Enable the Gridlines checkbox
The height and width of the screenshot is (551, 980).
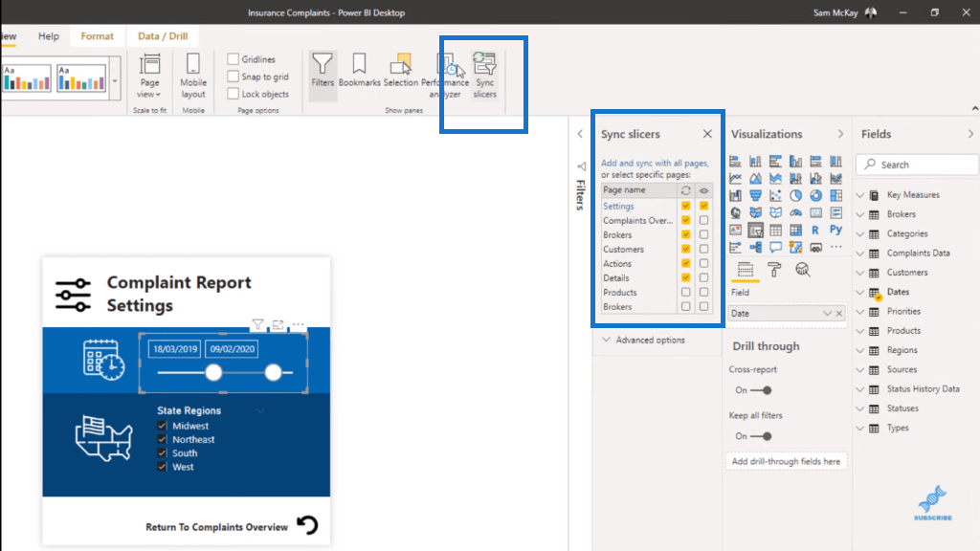234,59
